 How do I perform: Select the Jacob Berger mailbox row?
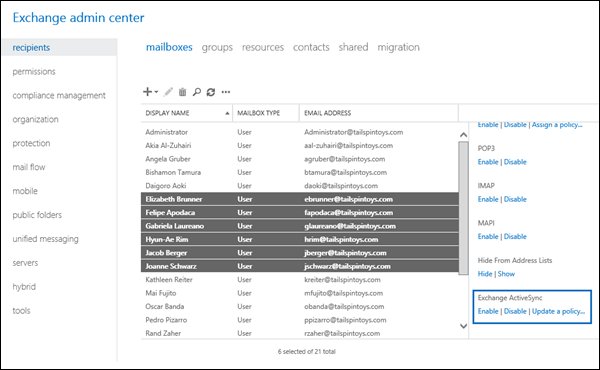(x=300, y=253)
